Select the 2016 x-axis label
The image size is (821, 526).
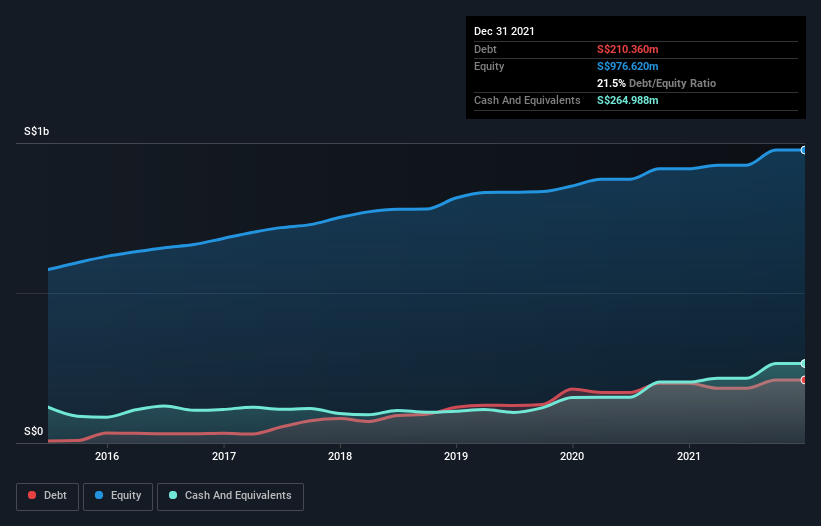coord(107,456)
